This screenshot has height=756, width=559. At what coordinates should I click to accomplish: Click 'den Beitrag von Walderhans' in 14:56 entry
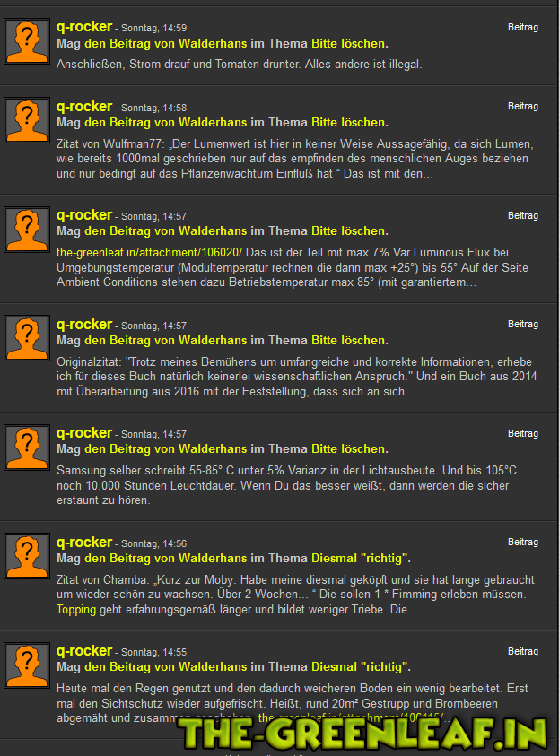coord(166,559)
